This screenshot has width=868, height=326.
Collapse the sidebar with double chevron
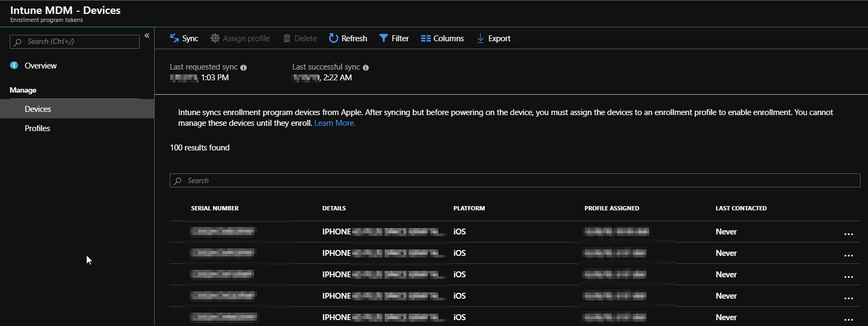(147, 36)
